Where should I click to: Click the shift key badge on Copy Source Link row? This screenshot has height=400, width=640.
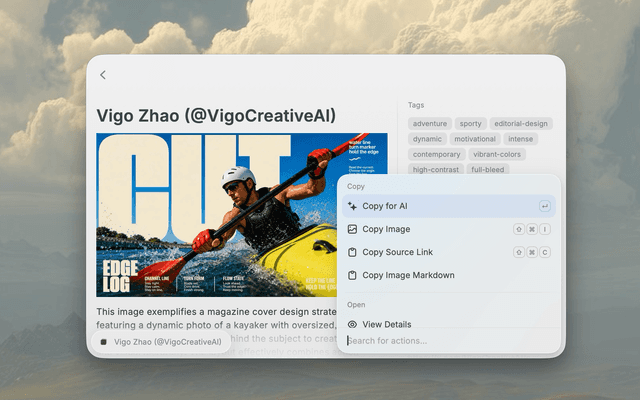[x=518, y=252]
